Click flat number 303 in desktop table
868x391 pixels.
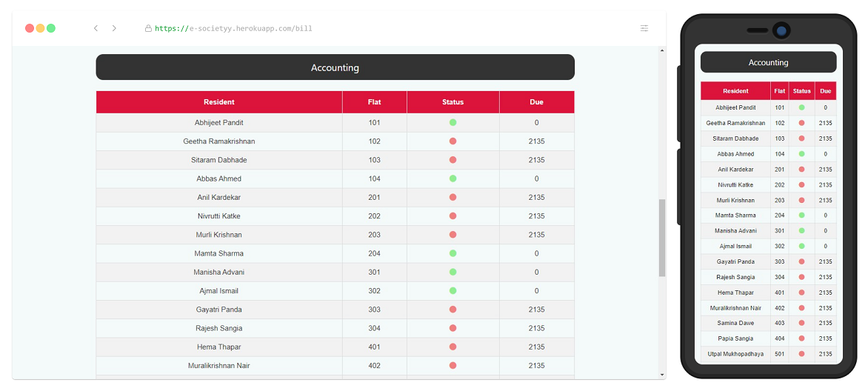tap(374, 310)
